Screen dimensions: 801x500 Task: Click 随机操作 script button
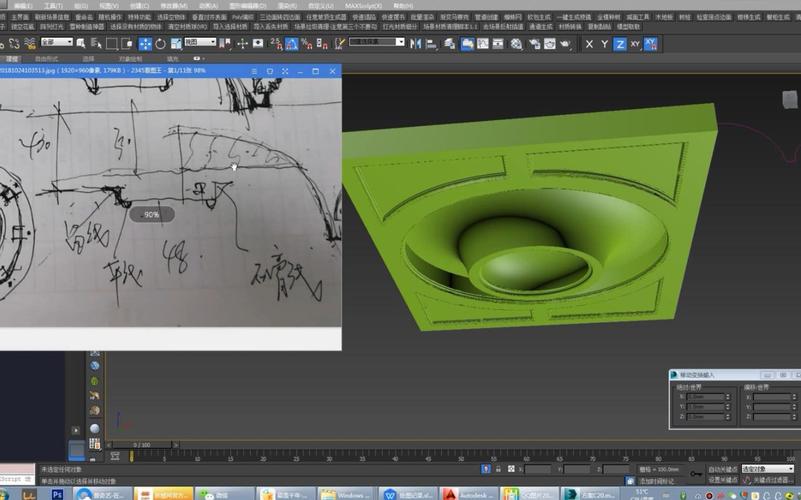coord(110,17)
